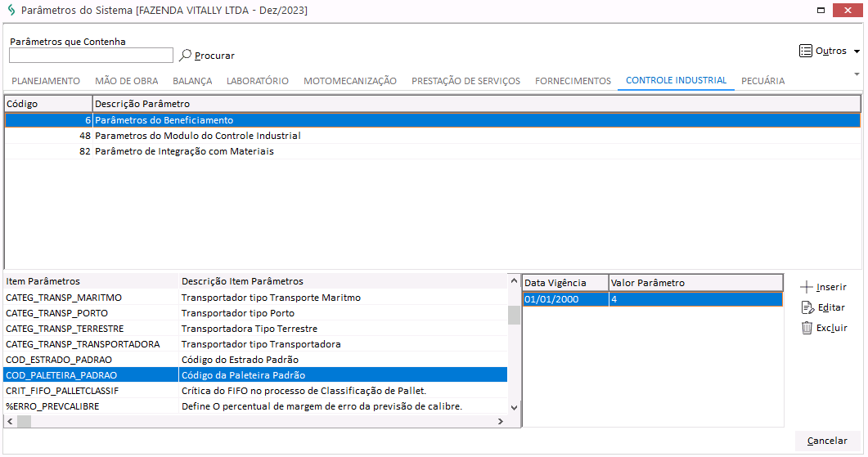The height and width of the screenshot is (457, 868).
Task: Click code 82 cell
Action: 48,151
